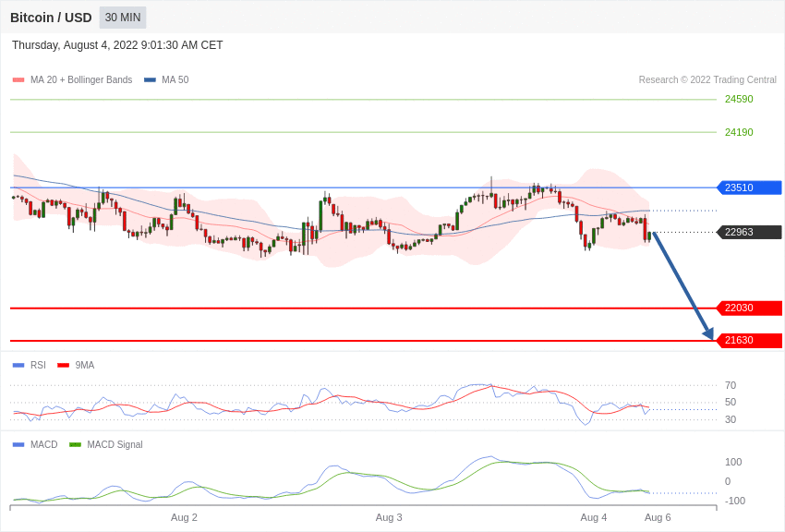Click the RSI 70 level label

(x=731, y=386)
